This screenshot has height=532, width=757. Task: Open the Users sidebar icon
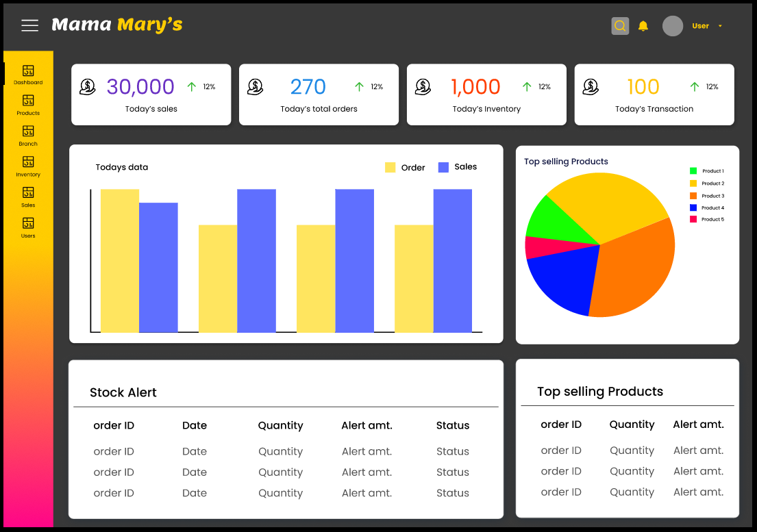coord(28,227)
